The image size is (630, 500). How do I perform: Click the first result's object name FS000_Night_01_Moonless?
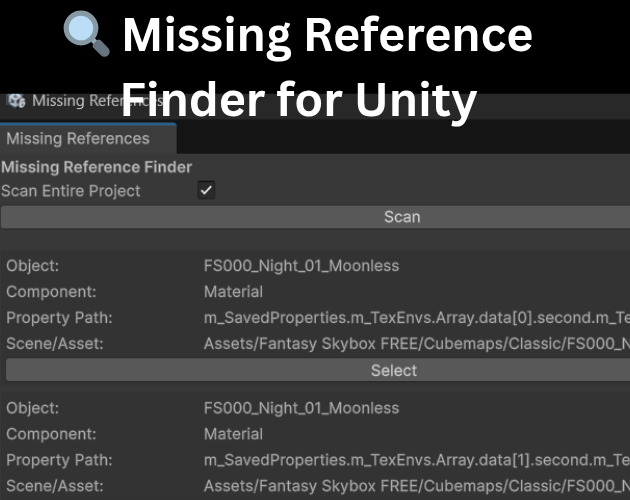point(301,266)
